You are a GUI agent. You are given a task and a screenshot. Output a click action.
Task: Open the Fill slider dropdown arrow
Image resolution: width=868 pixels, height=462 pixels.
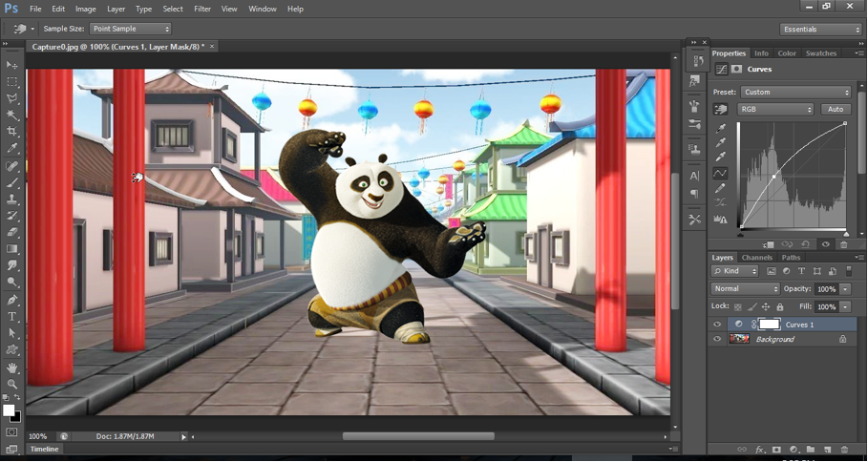[x=845, y=306]
